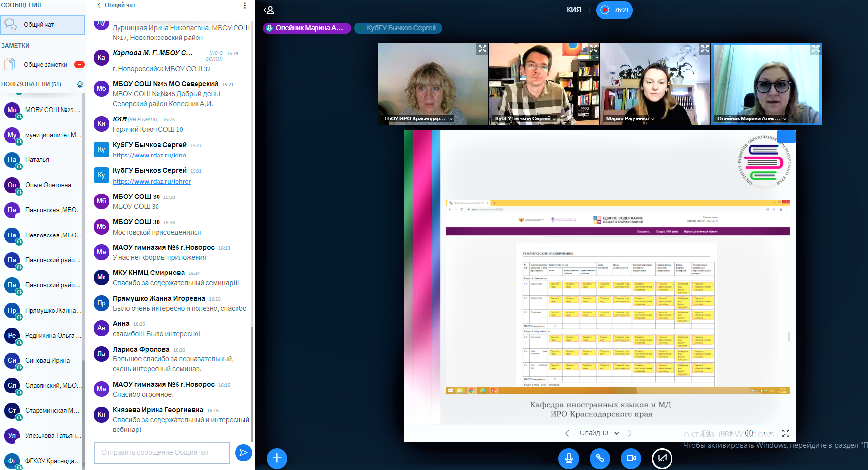The image size is (868, 470).
Task: Open the rdaz.ru/kino link
Action: point(149,156)
